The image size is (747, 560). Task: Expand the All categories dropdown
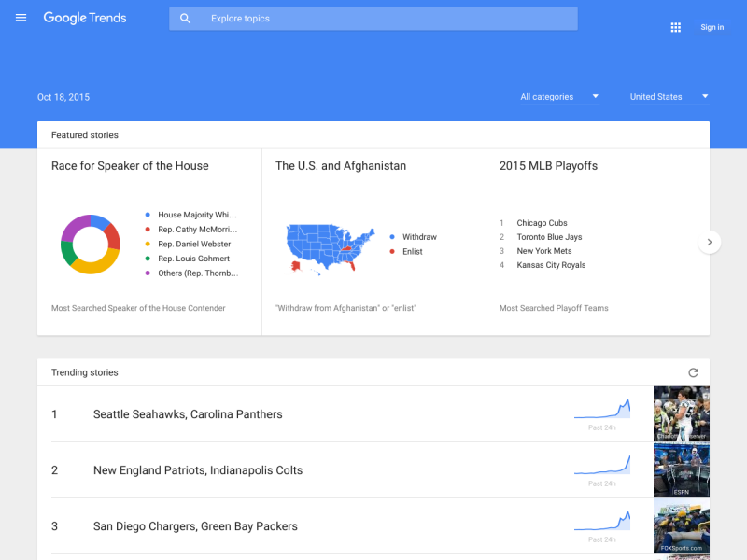click(x=559, y=97)
